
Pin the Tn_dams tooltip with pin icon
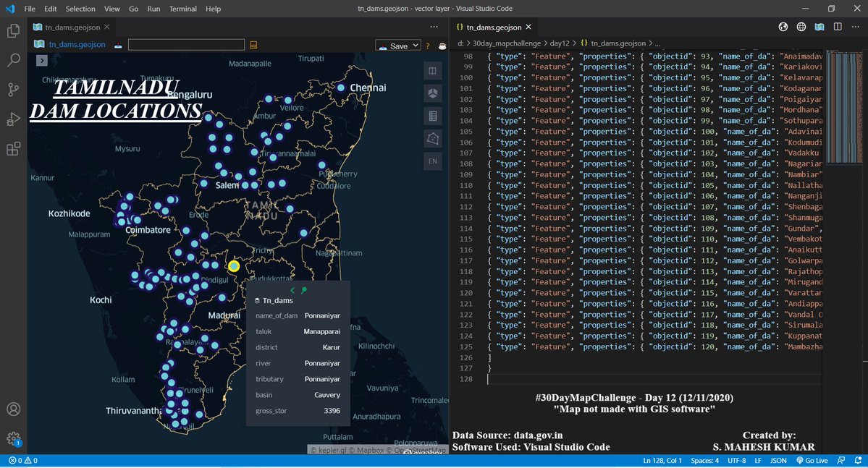304,290
